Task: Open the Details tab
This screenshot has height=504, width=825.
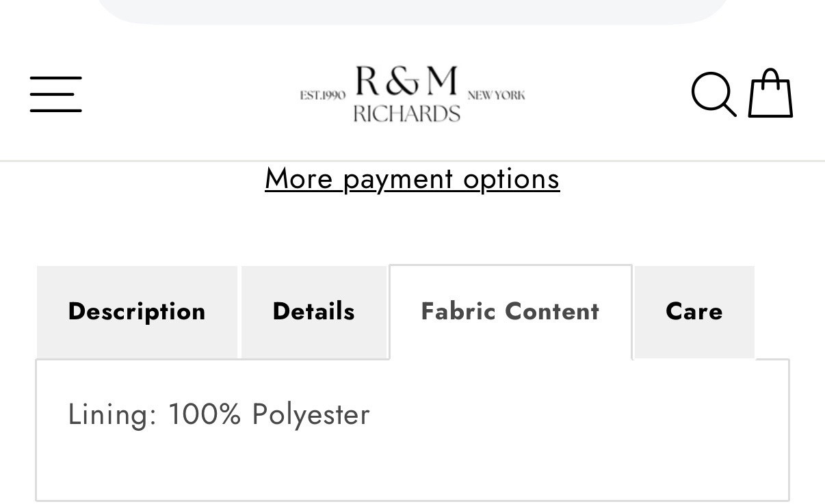Action: [x=313, y=312]
